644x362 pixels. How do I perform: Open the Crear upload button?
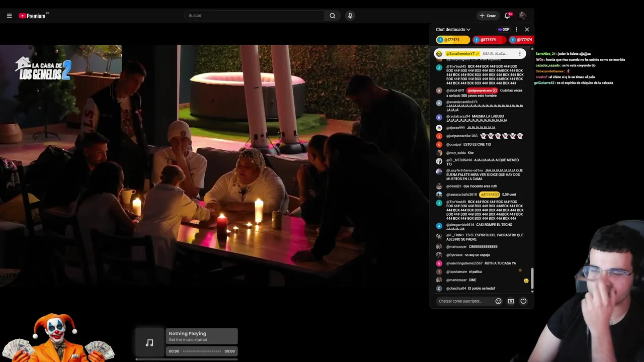[488, 16]
